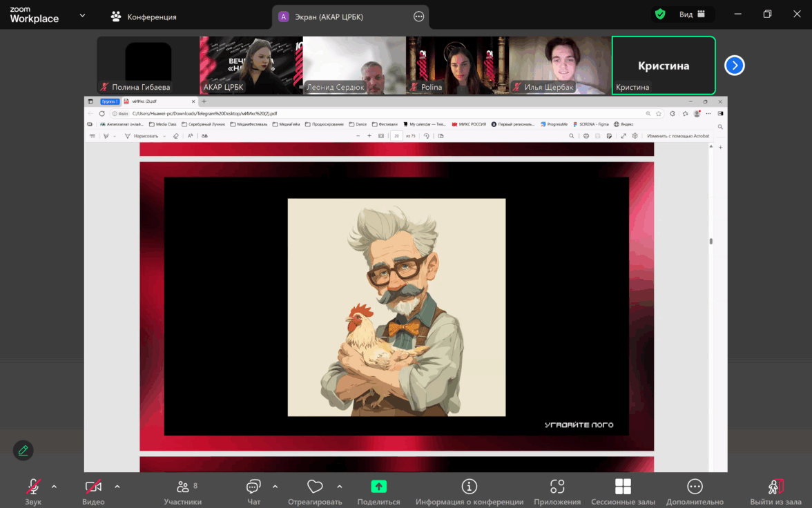Expand audio options arrow next to Sound
Viewport: 812px width, 508px height.
55,487
